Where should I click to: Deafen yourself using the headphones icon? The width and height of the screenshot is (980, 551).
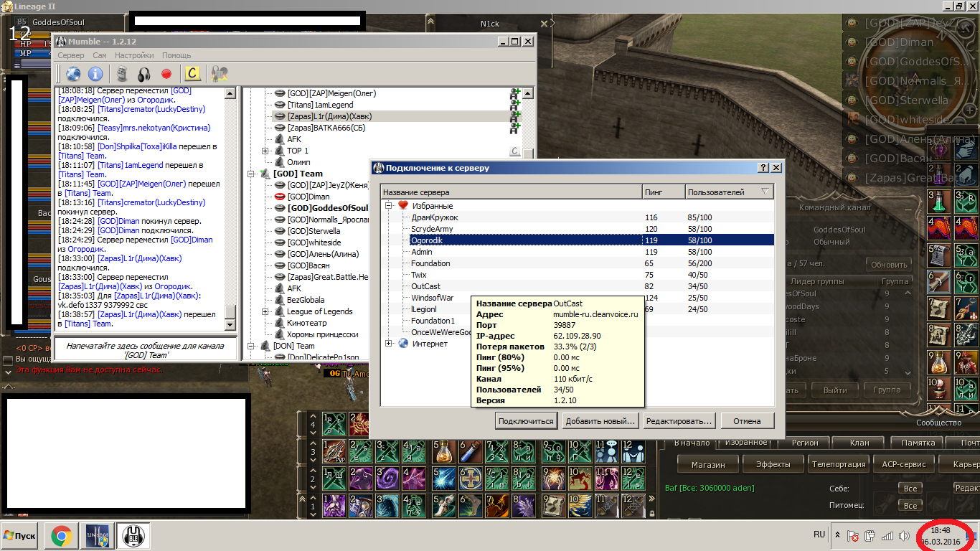pos(143,73)
